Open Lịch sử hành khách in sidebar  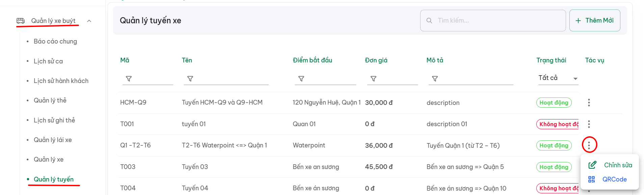pos(61,81)
